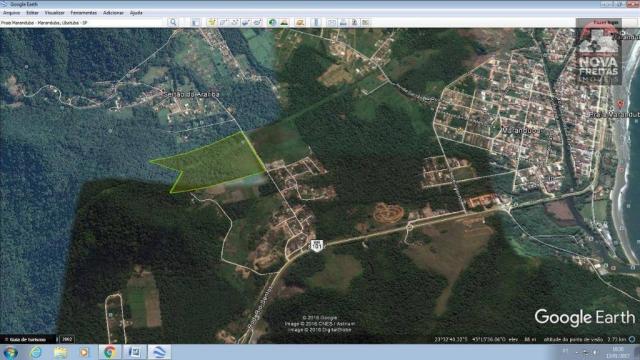
Task: Click the record tour icon
Action: pos(257,22)
